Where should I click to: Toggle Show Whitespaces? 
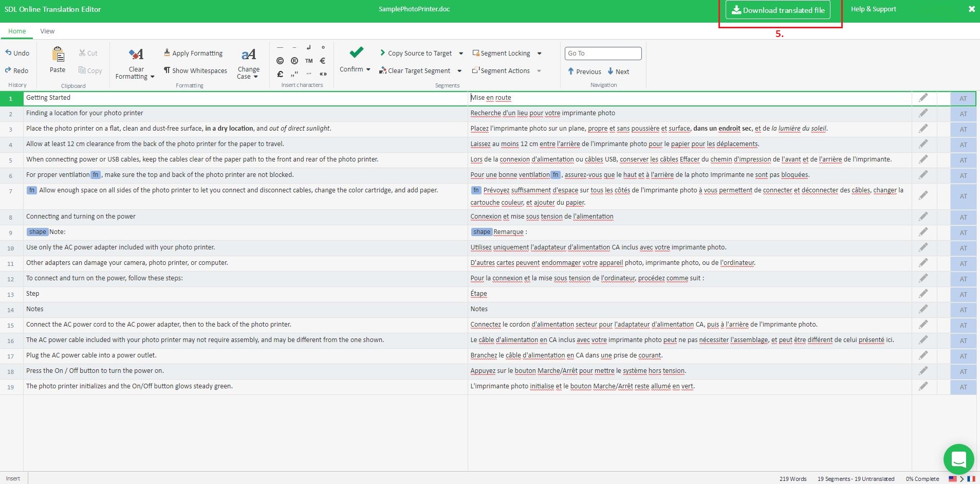(x=195, y=70)
